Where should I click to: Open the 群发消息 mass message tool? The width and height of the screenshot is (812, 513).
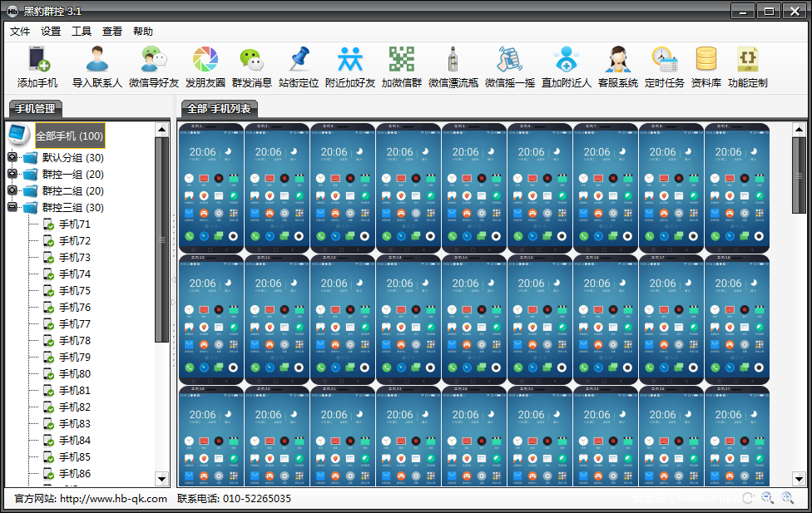point(251,61)
